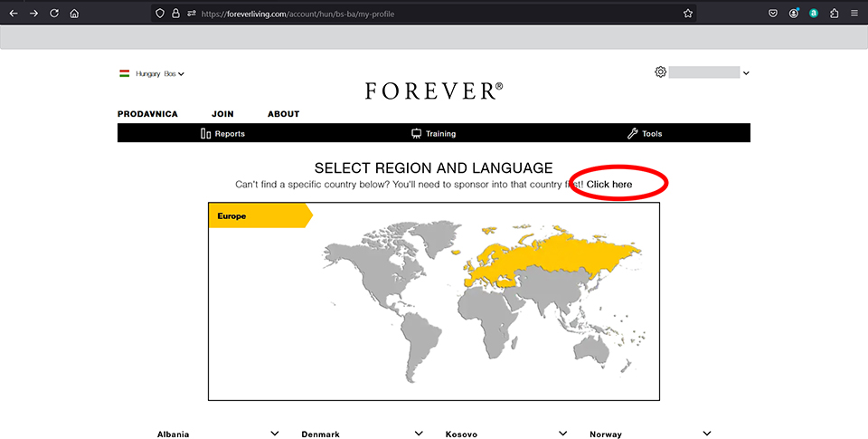Select Albania in the country list

pyautogui.click(x=174, y=434)
